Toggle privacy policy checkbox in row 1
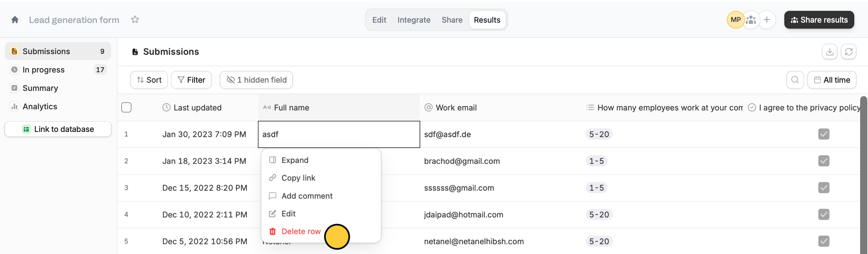868x254 pixels. [x=823, y=134]
